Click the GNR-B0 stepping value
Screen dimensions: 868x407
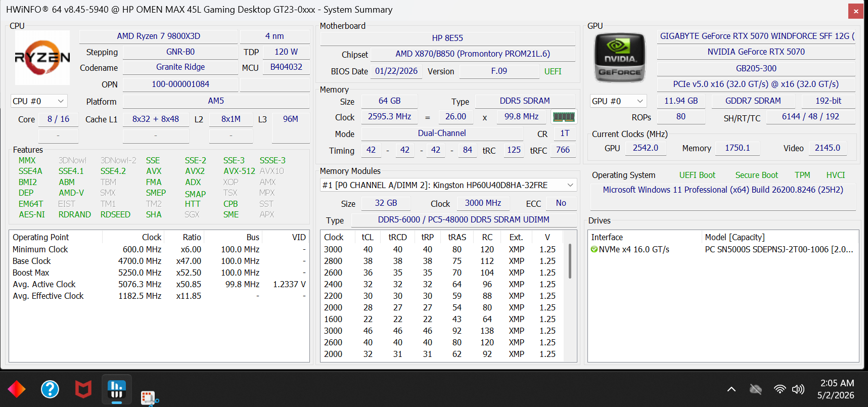180,52
